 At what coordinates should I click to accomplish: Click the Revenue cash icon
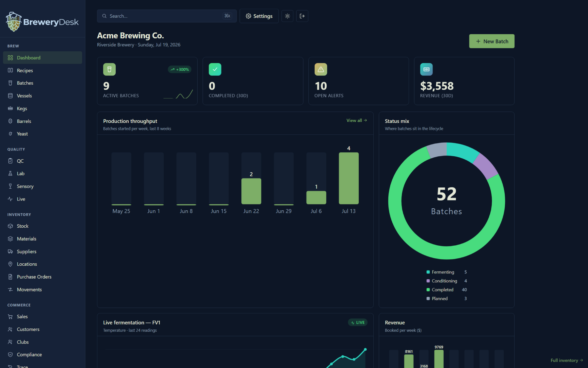click(426, 69)
